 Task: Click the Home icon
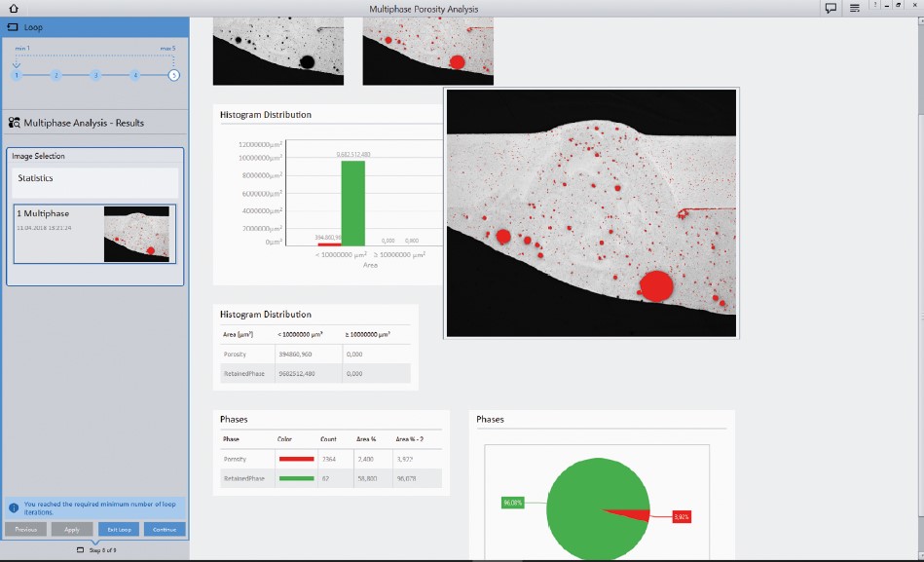point(11,8)
